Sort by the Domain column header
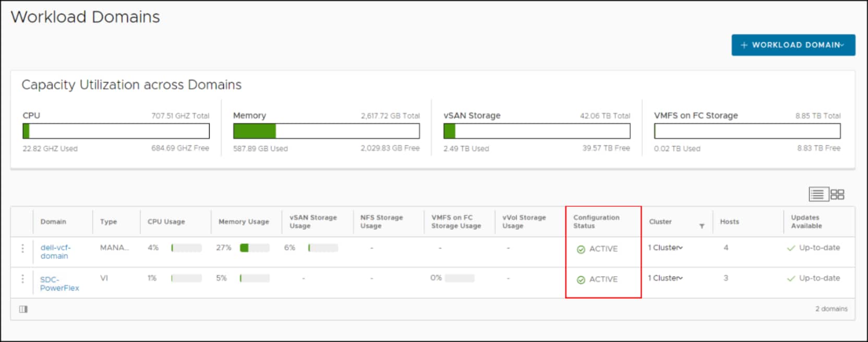This screenshot has height=342, width=868. (x=53, y=221)
